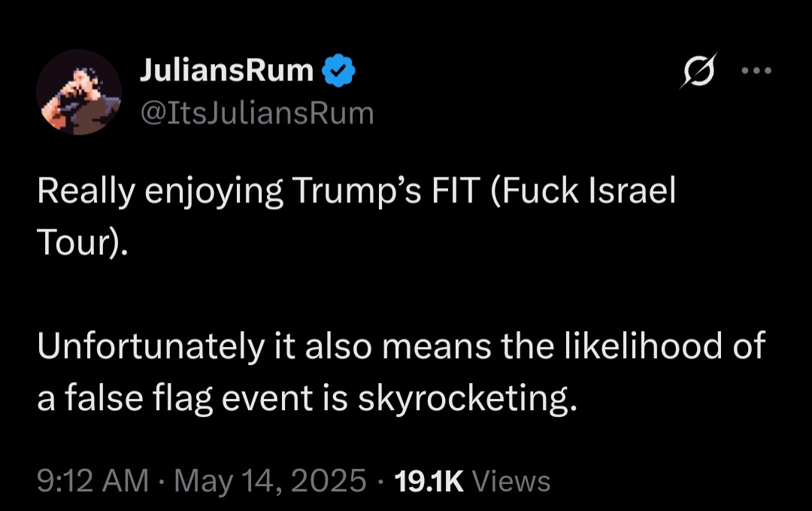Image resolution: width=812 pixels, height=511 pixels.
Task: Open the @ItsJuliansRum handle link
Action: click(256, 113)
